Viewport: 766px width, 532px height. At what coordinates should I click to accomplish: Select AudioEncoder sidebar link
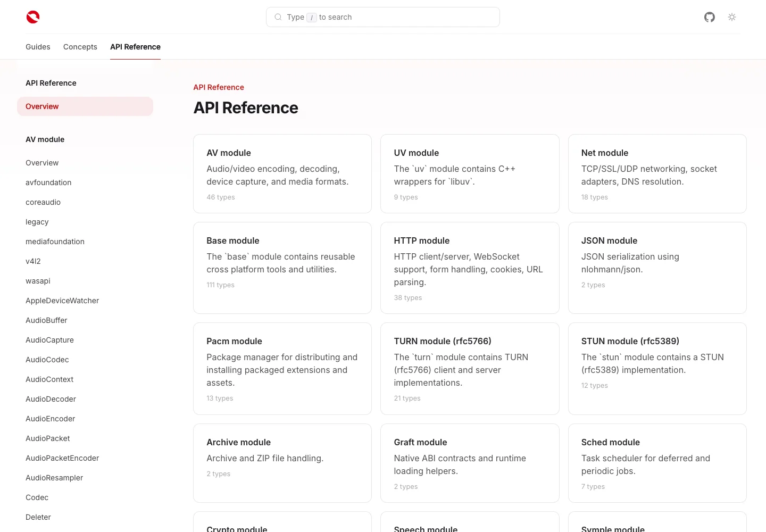(51, 419)
